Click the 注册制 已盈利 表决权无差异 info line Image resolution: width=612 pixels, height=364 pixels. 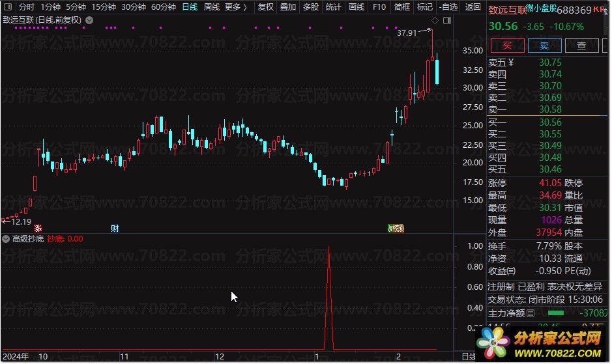click(x=545, y=287)
